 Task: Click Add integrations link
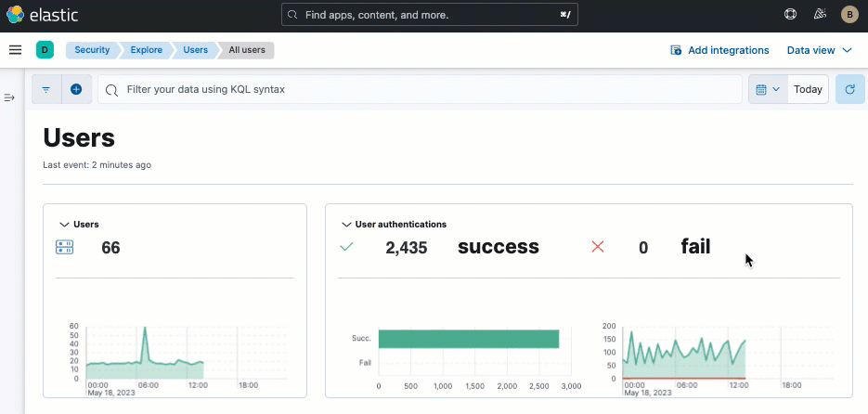(719, 50)
